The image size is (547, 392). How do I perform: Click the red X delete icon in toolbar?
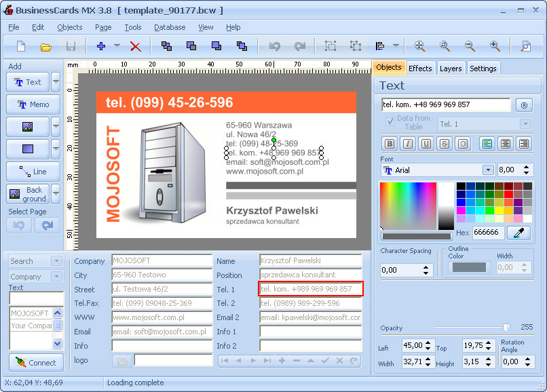(135, 46)
